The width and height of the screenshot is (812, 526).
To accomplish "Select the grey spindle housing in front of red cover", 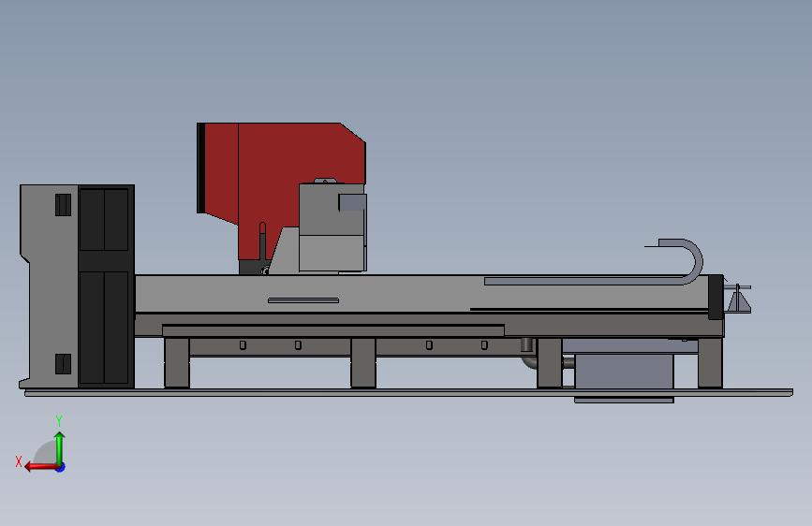I will pyautogui.click(x=332, y=226).
